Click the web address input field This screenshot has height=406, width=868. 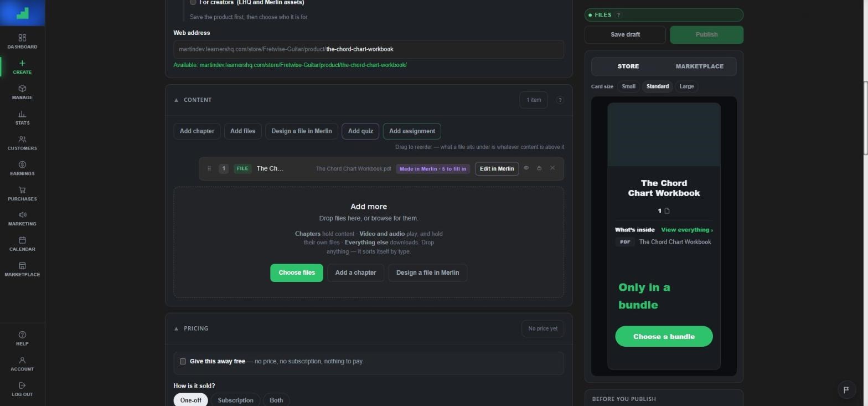pos(369,49)
